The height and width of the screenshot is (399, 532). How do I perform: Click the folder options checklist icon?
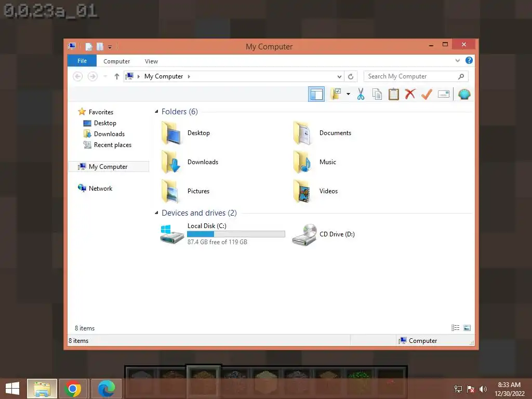[336, 94]
